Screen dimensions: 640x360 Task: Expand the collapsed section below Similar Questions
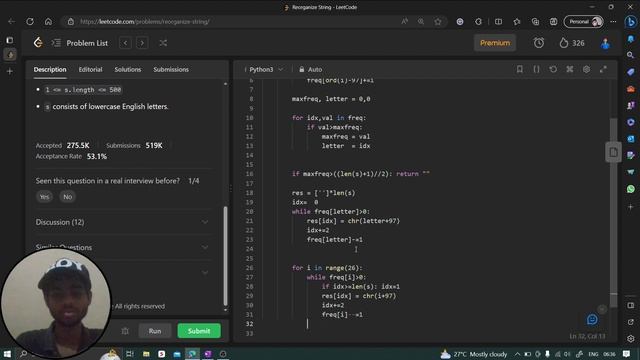[205, 272]
